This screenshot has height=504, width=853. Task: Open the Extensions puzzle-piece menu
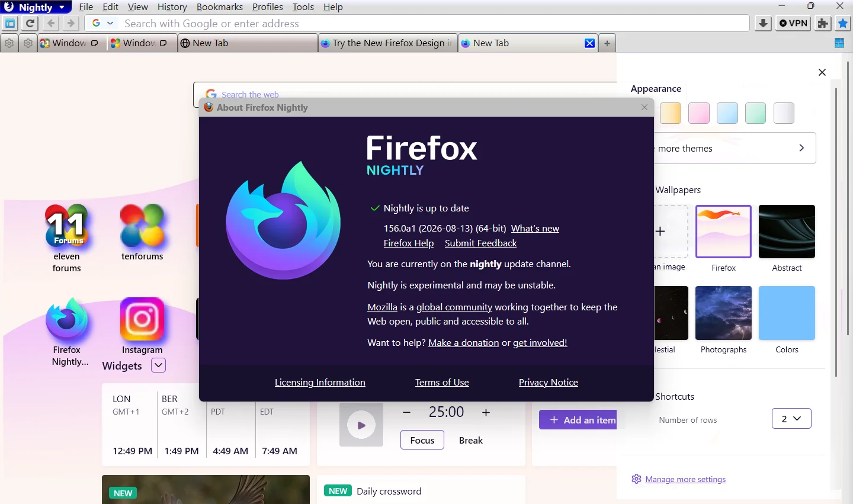pos(823,24)
